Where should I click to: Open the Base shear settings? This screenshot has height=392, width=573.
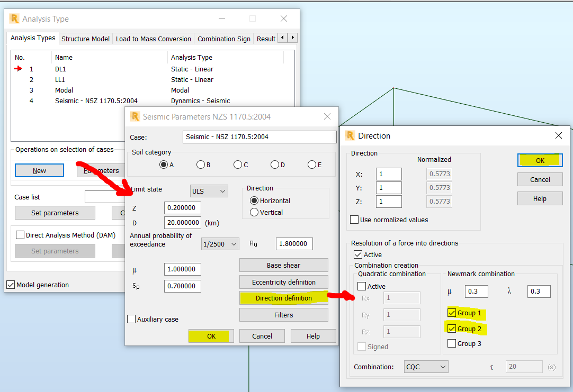click(x=283, y=265)
